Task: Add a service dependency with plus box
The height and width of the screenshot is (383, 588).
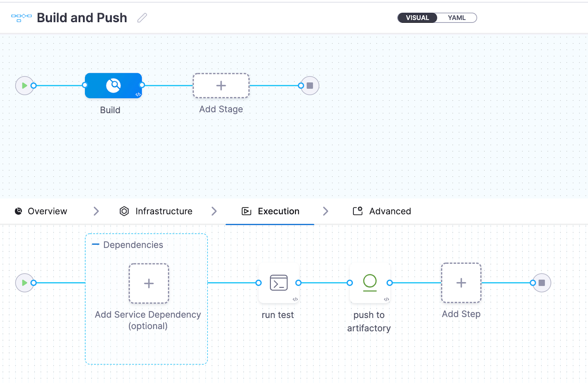Action: [x=149, y=283]
